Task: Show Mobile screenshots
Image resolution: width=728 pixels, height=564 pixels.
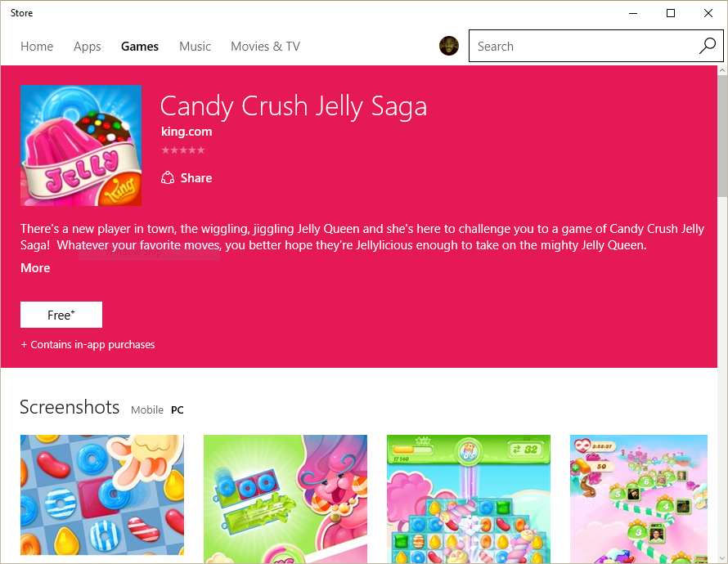Action: (x=147, y=410)
